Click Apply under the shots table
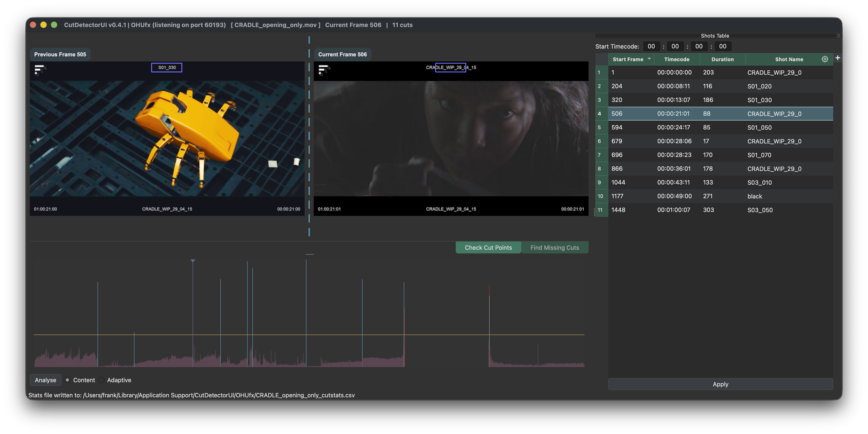Screen dimensions: 868x434 [720, 384]
